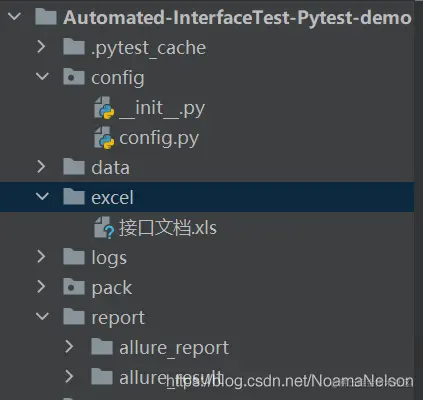The width and height of the screenshot is (423, 400).
Task: Collapse the config folder
Action: [42, 77]
